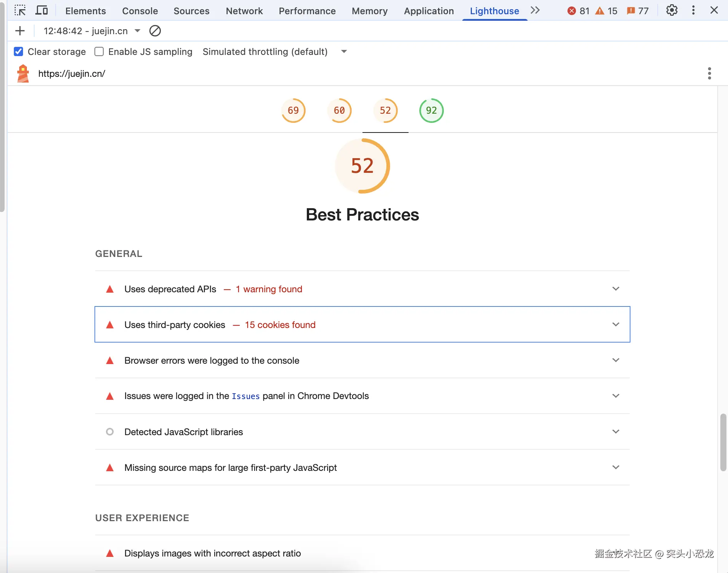
Task: Close the DevTools panel
Action: pos(714,10)
